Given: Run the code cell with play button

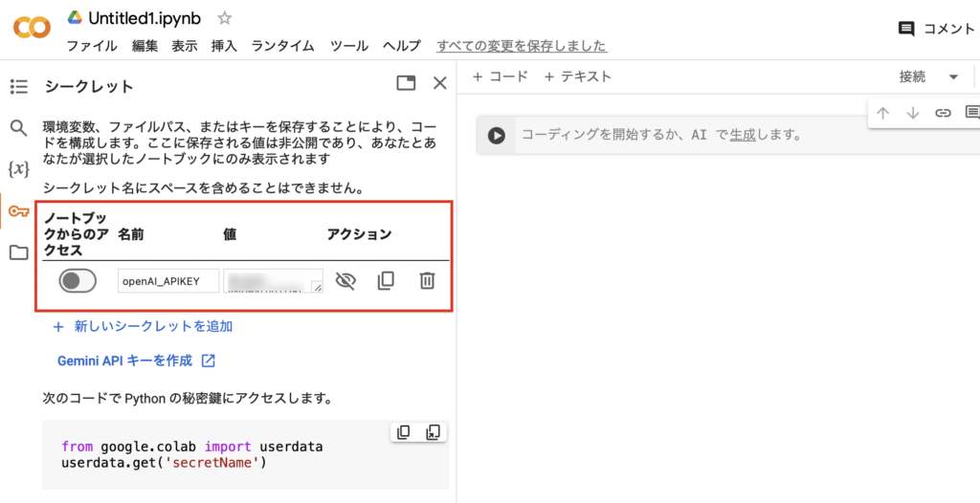Looking at the screenshot, I should [496, 135].
